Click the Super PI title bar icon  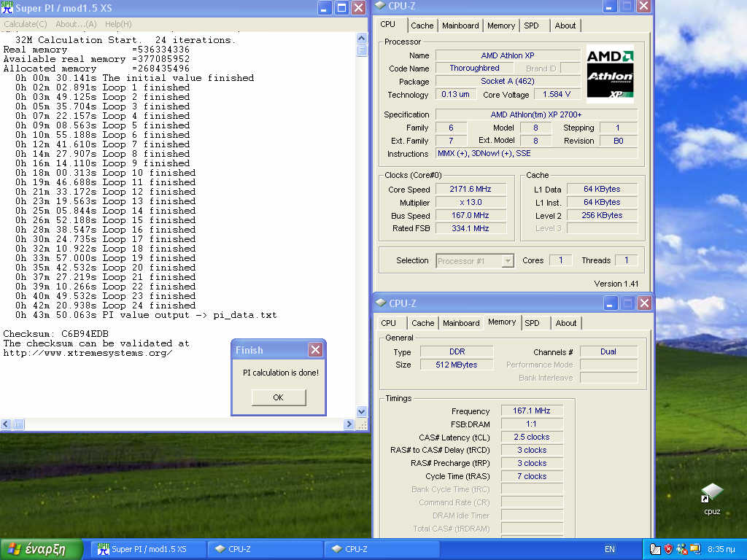click(x=7, y=7)
